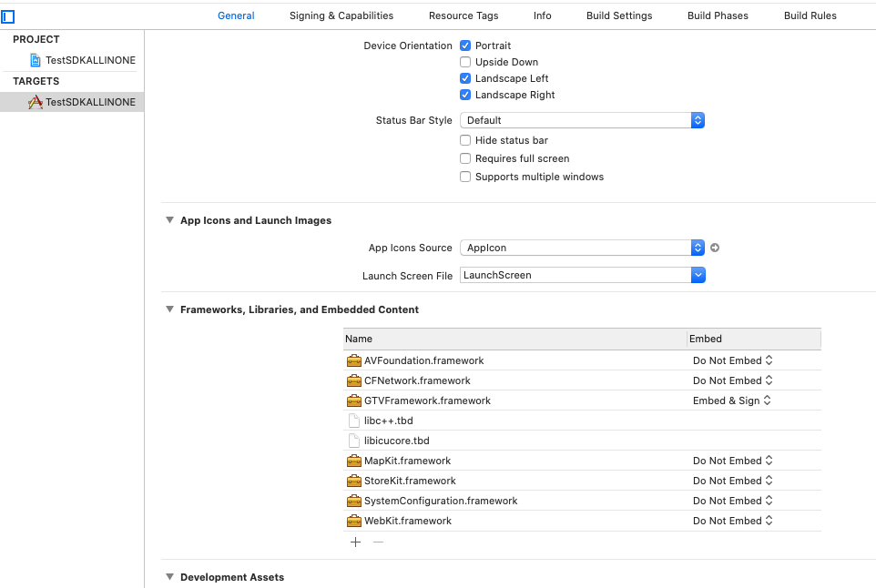Enable Requires full screen checkbox
Screen dimensions: 876x588
coord(465,158)
